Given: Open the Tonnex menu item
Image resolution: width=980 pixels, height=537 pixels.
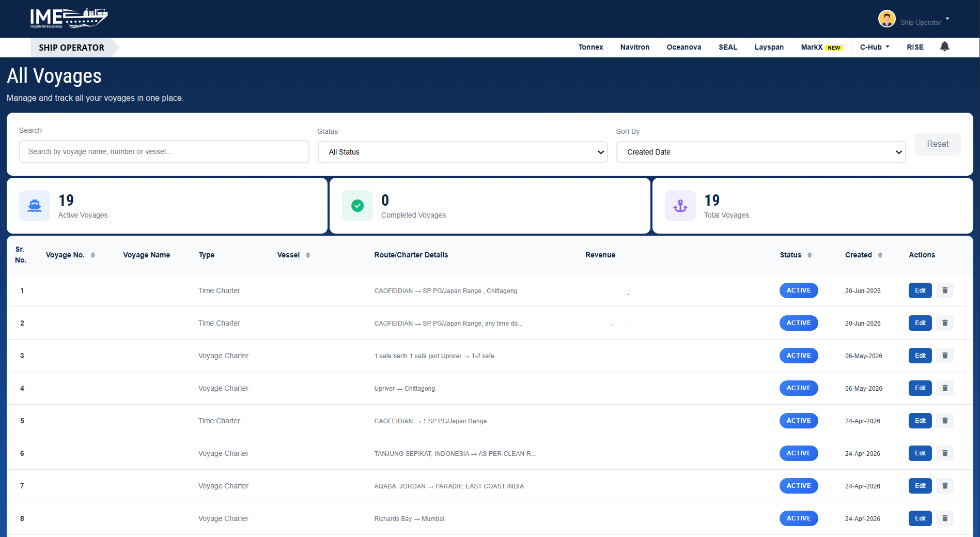Looking at the screenshot, I should click(590, 47).
